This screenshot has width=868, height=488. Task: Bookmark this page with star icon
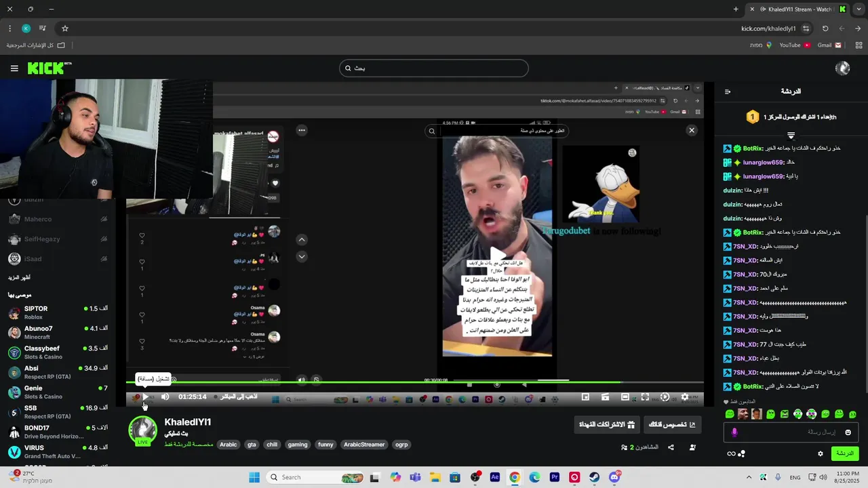pos(65,28)
